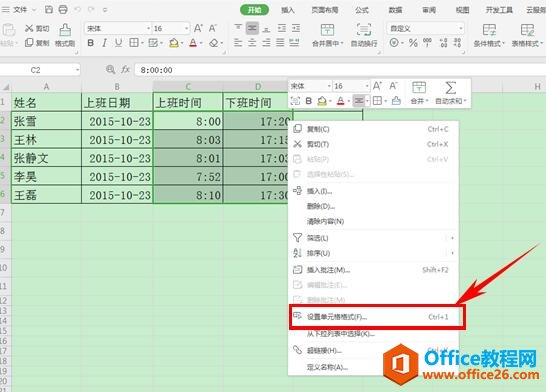This screenshot has height=392, width=546.
Task: Click the fill color in mini toolbar
Action: point(322,101)
